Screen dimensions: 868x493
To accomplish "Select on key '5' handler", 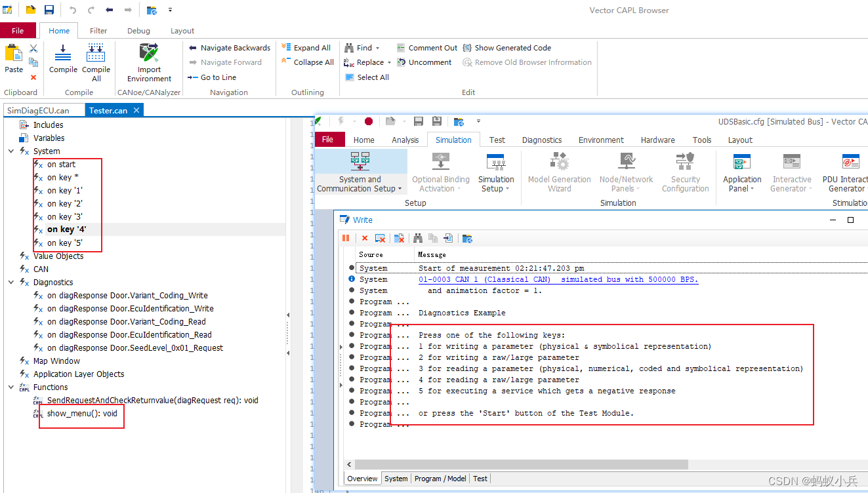I will [64, 243].
